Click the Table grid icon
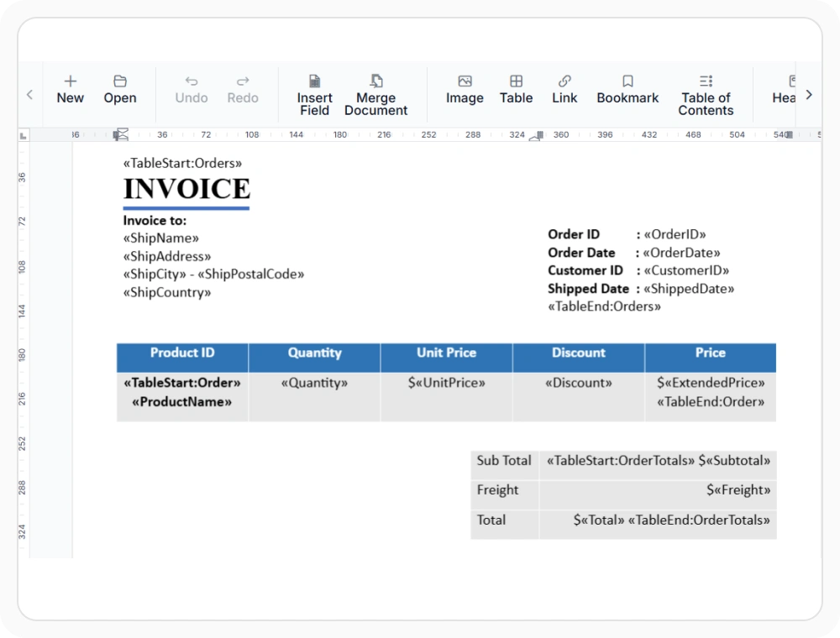Viewport: 840px width, 638px height. [x=516, y=81]
